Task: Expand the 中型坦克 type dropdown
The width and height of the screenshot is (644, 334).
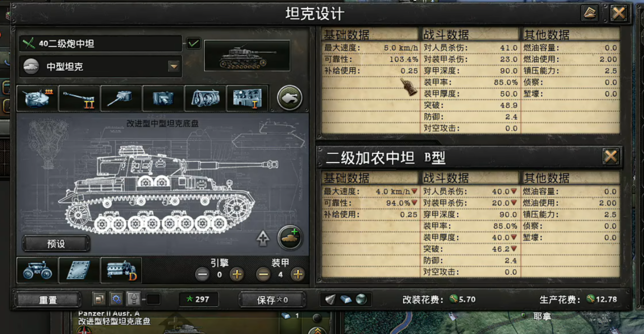Action: [173, 66]
